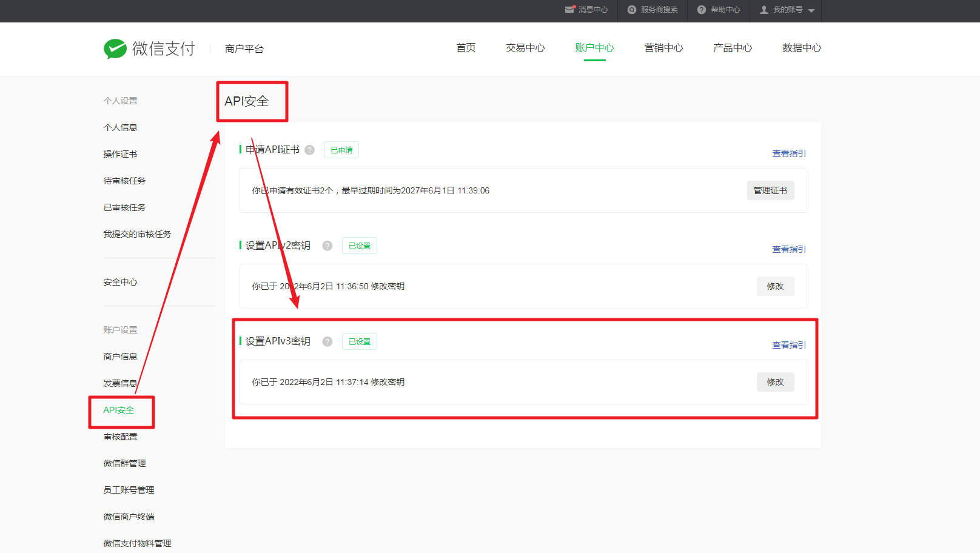Click the service provider search icon

coord(632,10)
